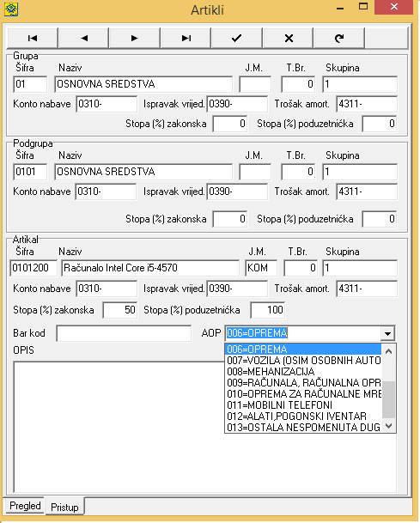Open the Pristup tab
This screenshot has height=523, width=420.
click(64, 507)
